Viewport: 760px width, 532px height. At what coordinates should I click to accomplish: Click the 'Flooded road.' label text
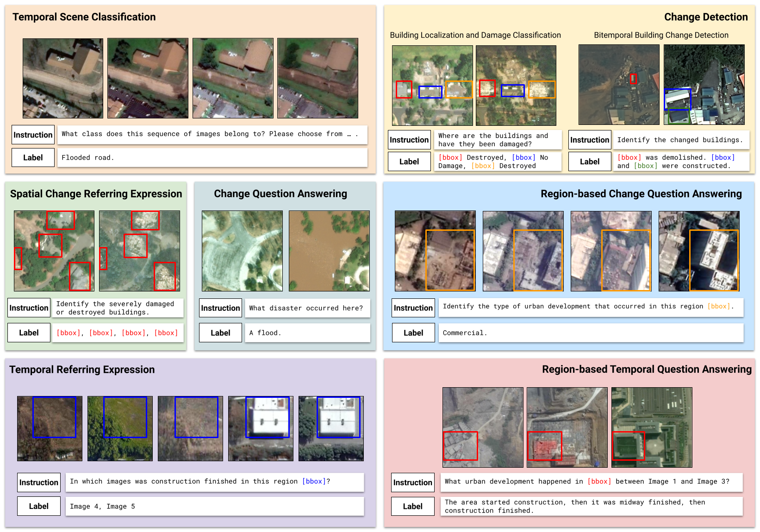(x=87, y=158)
